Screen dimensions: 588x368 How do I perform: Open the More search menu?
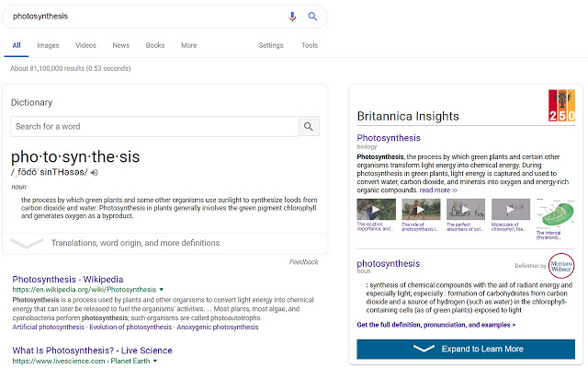coord(188,45)
